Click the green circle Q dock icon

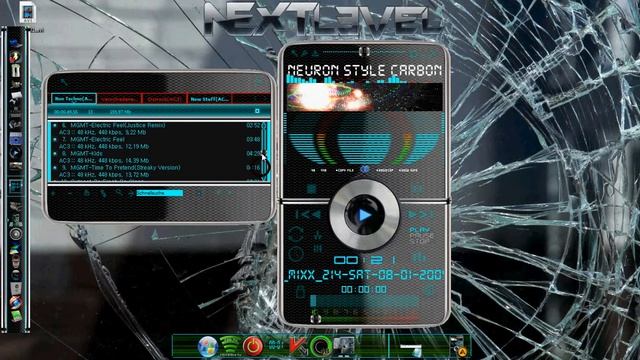click(x=320, y=347)
